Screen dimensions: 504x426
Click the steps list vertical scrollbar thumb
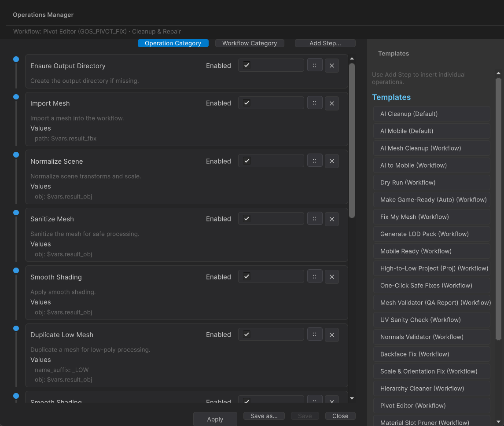pyautogui.click(x=352, y=141)
